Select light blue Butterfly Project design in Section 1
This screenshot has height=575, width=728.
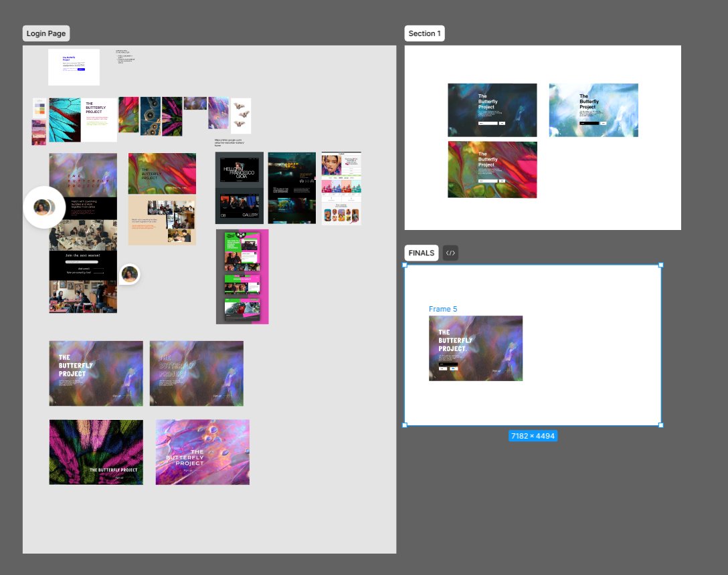tap(594, 110)
